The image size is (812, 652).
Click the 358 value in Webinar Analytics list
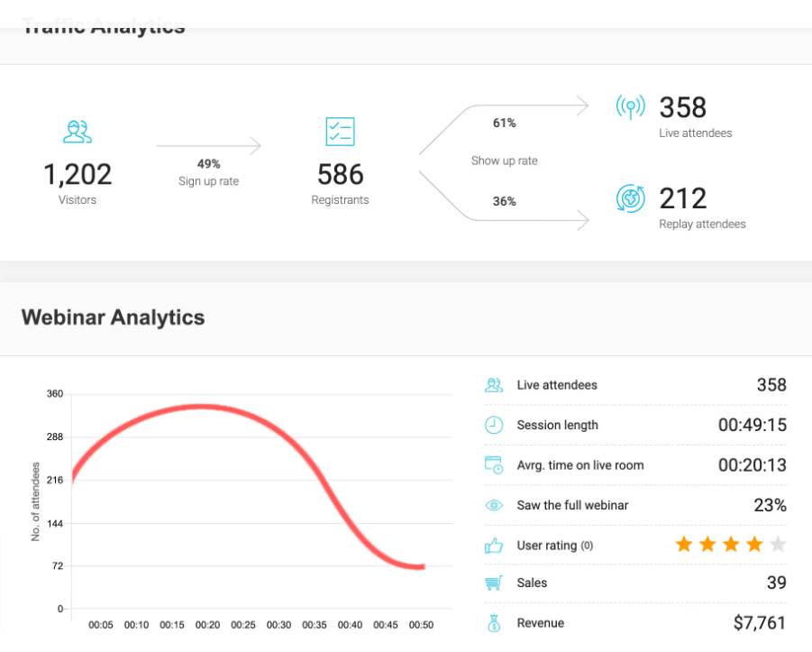[x=771, y=385]
